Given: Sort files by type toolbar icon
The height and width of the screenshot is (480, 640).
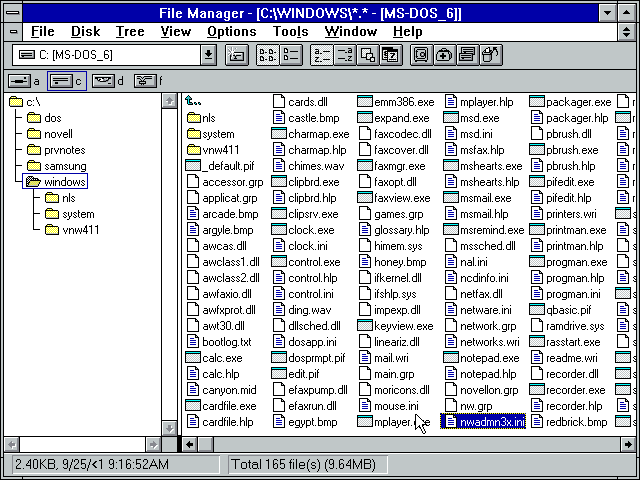Looking at the screenshot, I should click(345, 55).
